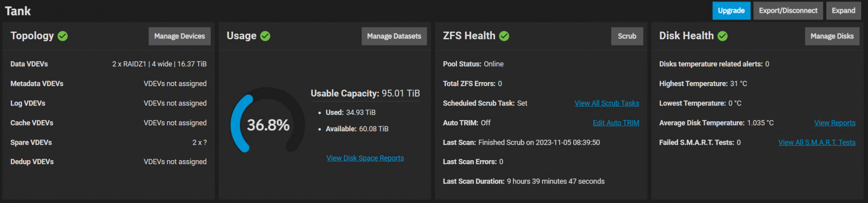Click the ZFS Health green check icon

point(504,36)
